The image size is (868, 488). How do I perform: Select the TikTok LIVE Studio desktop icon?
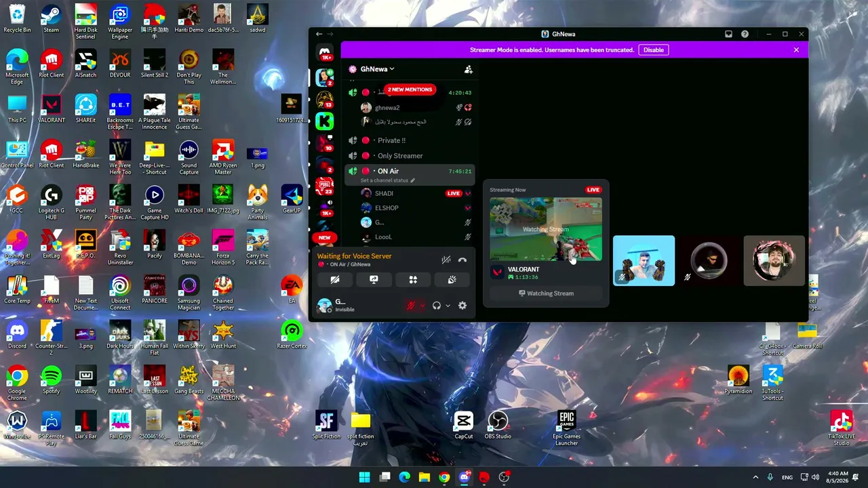(842, 428)
